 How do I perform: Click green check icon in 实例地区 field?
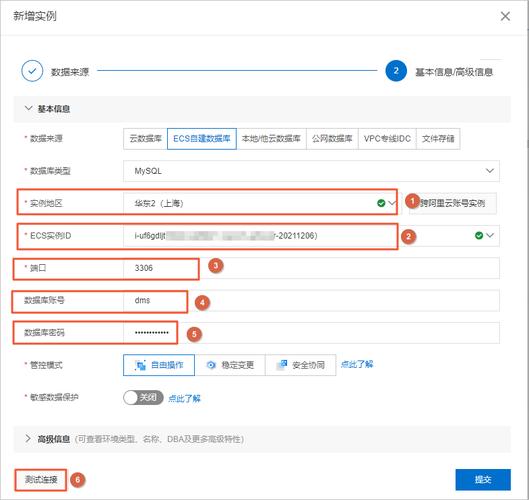381,203
